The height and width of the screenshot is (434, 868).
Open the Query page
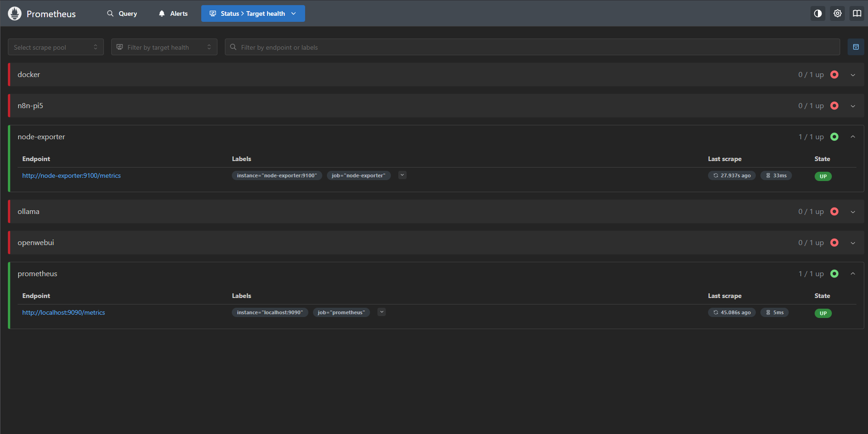pyautogui.click(x=122, y=13)
